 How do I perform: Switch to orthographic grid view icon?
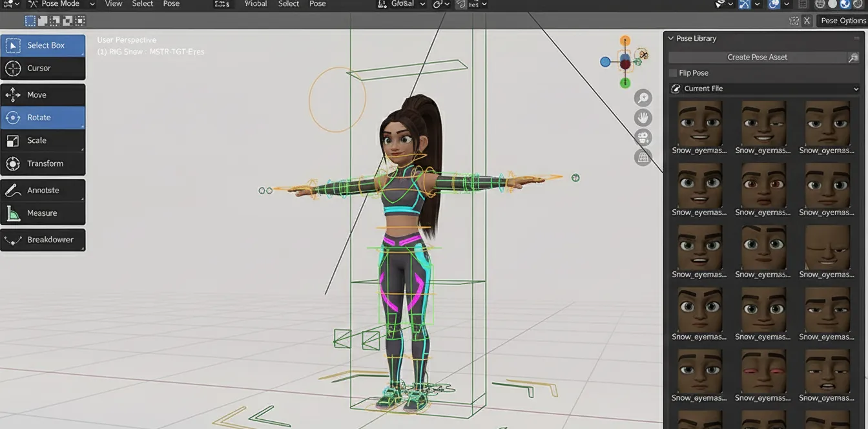(x=643, y=156)
